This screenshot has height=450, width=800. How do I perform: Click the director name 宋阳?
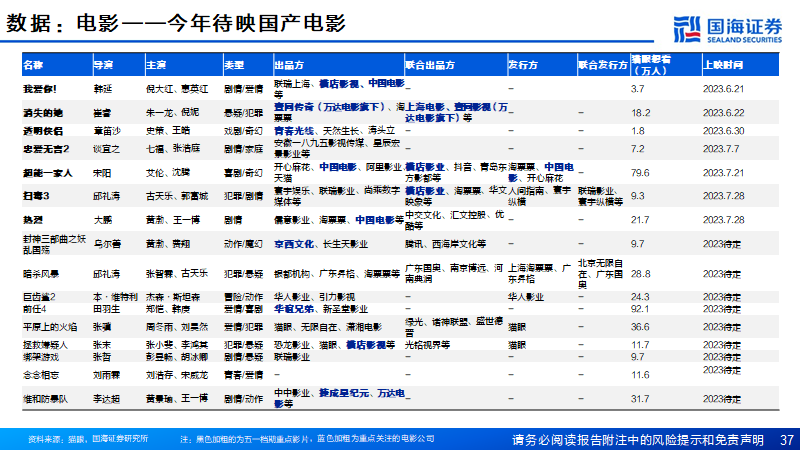(103, 173)
